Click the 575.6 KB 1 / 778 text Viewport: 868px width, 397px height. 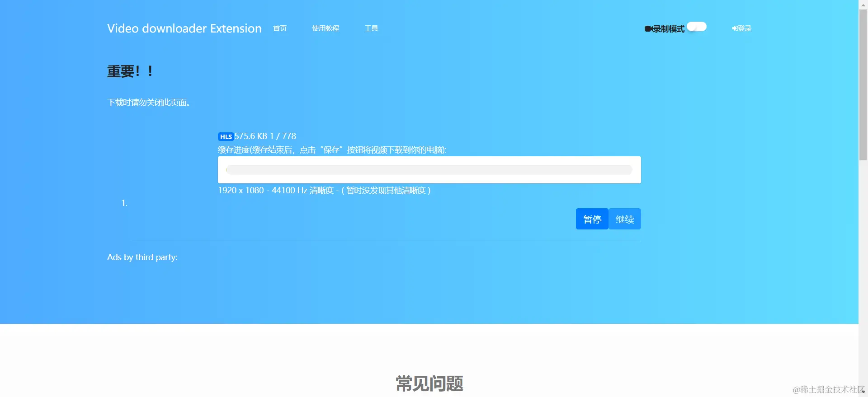[265, 136]
